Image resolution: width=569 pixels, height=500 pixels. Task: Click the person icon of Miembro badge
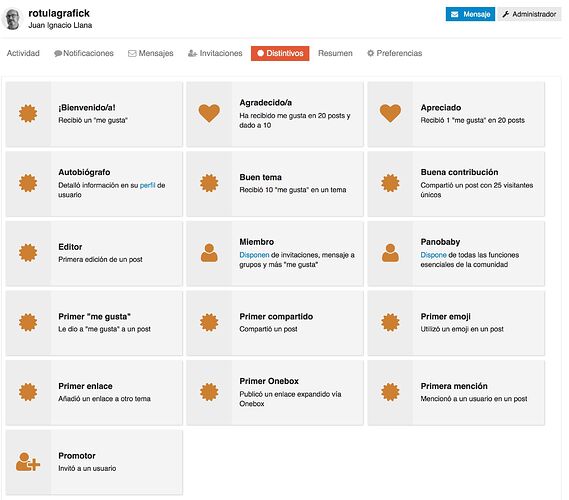pyautogui.click(x=209, y=253)
